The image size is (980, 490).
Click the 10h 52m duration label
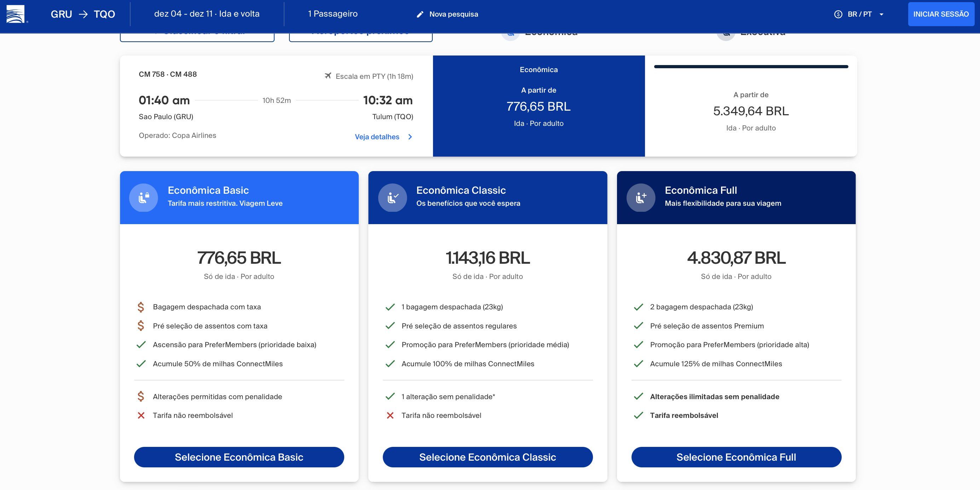pyautogui.click(x=277, y=100)
